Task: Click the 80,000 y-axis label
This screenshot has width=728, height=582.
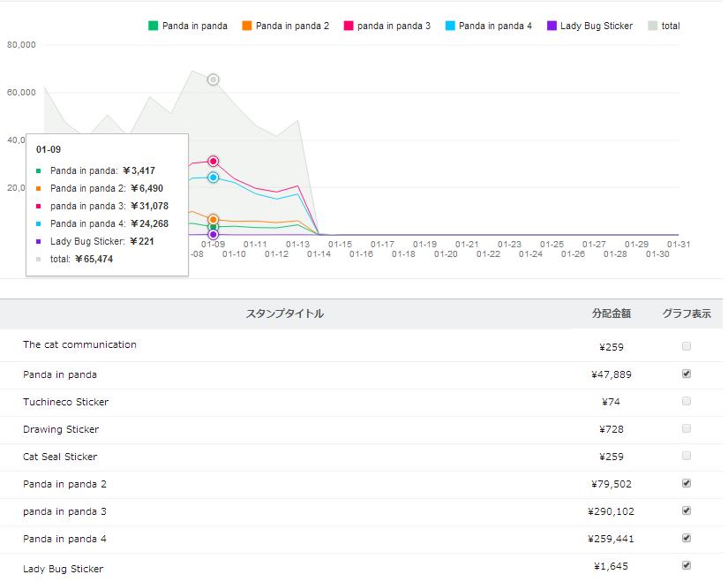Action: pos(21,45)
